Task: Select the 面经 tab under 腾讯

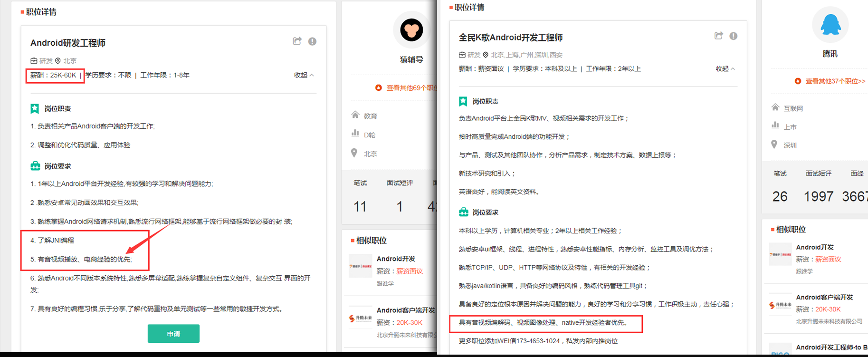Action: (857, 174)
